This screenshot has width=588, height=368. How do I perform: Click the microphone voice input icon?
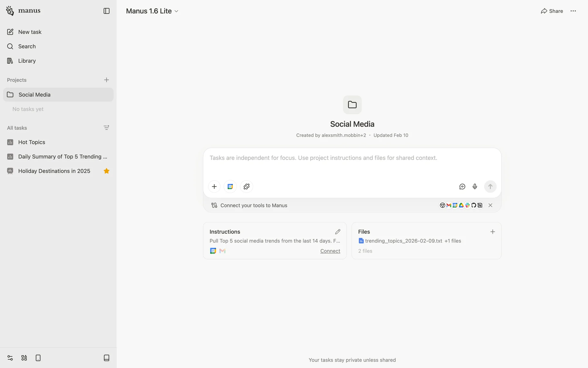(475, 186)
